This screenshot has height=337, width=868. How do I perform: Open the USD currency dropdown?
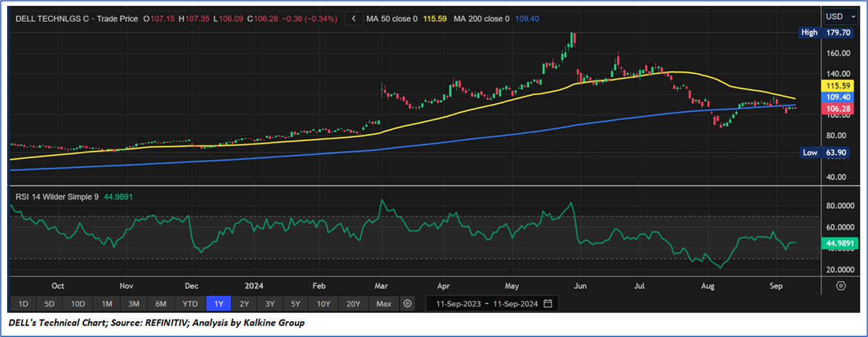tap(840, 16)
